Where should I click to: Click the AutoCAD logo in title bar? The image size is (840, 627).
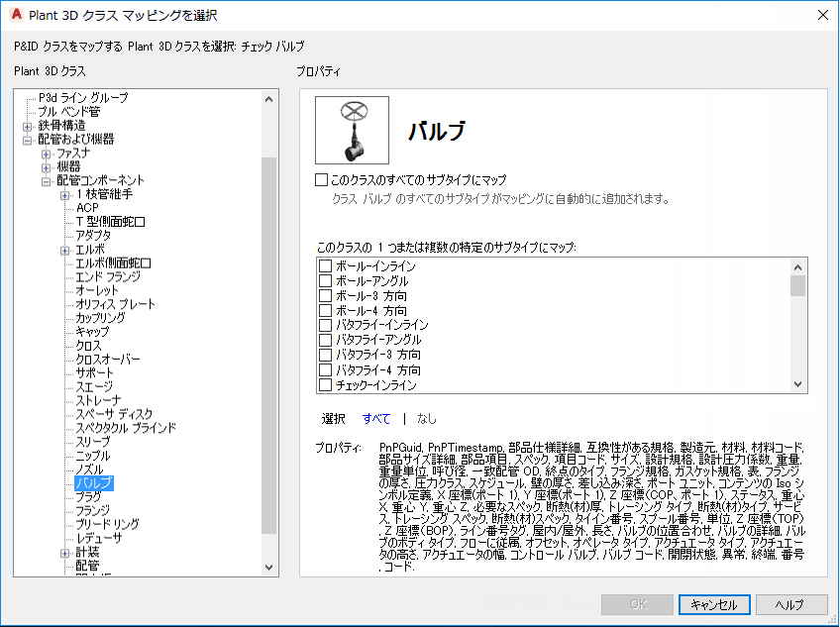tap(17, 15)
